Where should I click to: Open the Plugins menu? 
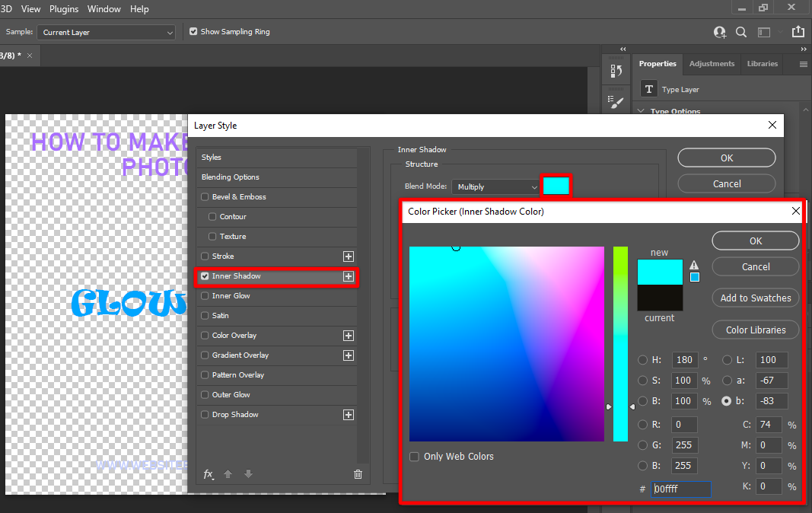point(64,9)
